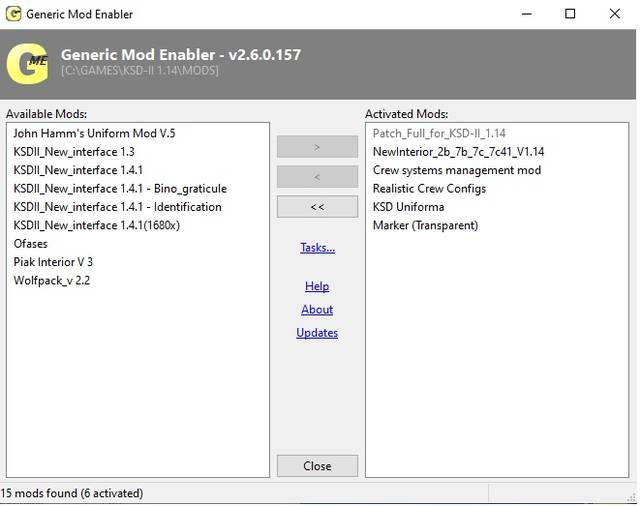Image resolution: width=640 pixels, height=506 pixels.
Task: Click the Close button
Action: [317, 466]
